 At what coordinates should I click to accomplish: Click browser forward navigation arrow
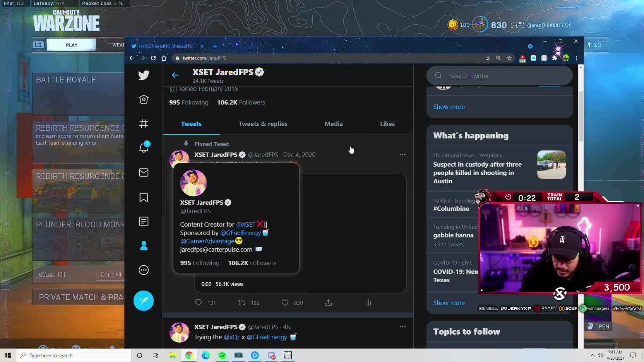click(x=142, y=58)
